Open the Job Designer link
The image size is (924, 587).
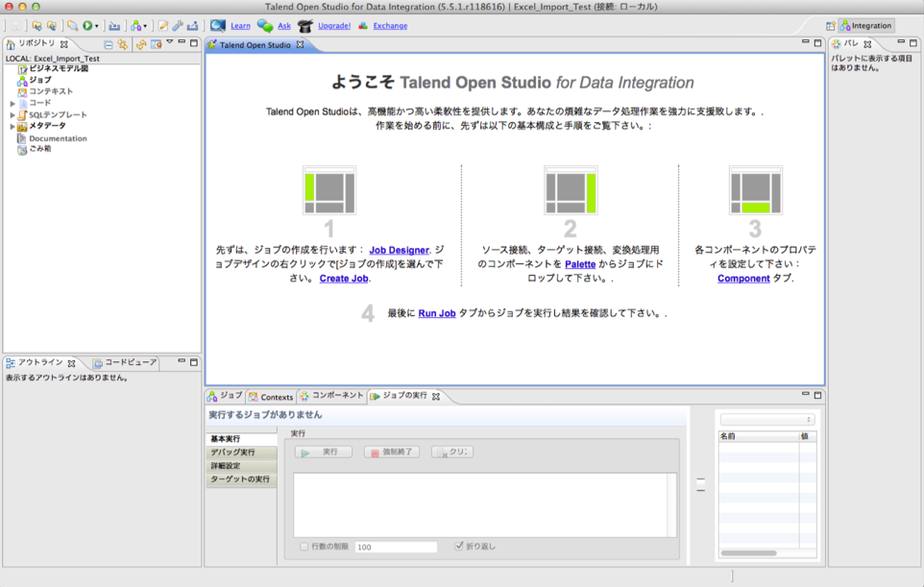399,250
